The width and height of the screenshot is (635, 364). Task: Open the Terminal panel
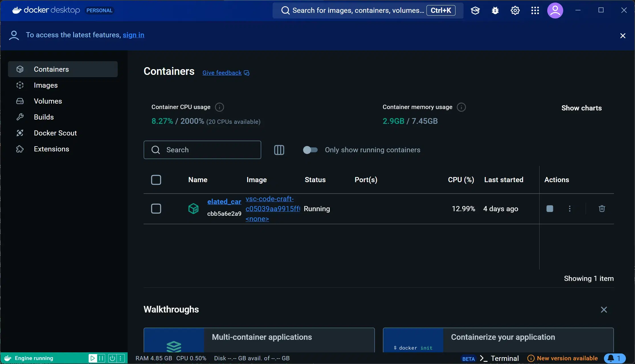(499, 358)
